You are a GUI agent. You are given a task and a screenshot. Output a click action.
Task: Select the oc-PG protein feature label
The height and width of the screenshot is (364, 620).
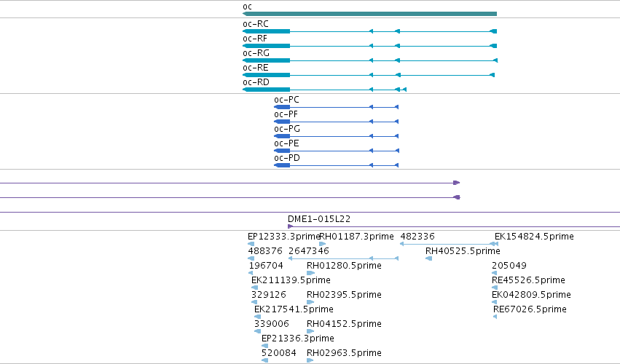coord(287,129)
